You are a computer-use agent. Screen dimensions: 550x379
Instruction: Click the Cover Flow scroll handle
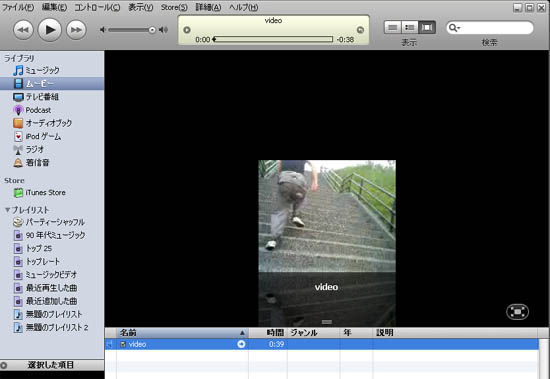tap(327, 322)
